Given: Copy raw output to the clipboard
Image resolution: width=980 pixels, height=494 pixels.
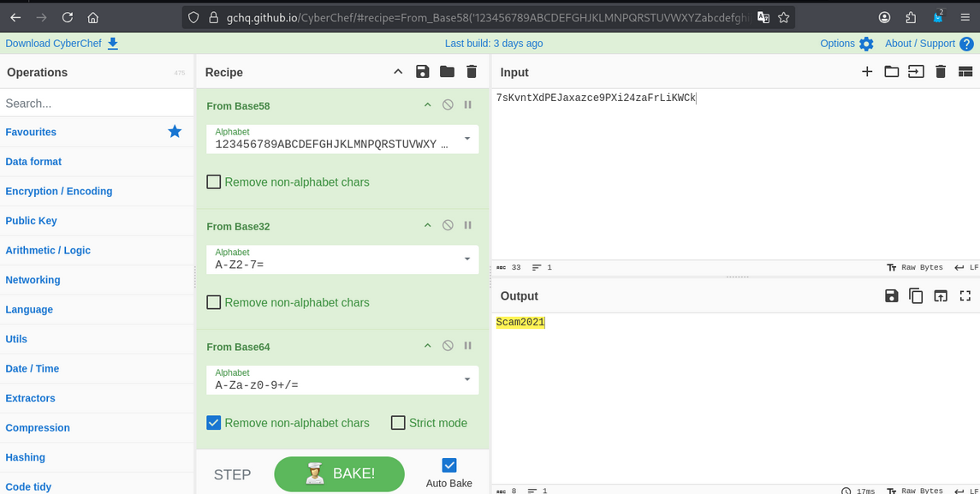Looking at the screenshot, I should (916, 296).
